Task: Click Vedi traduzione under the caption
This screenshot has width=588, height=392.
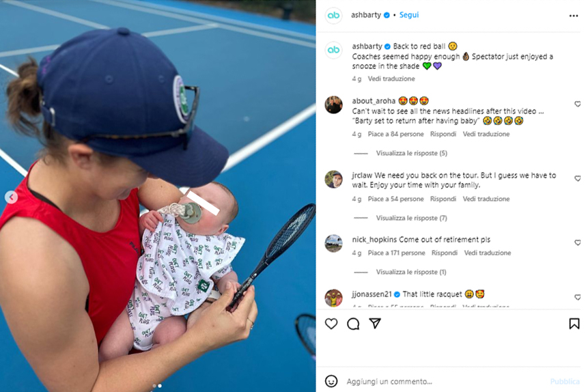Action: (391, 79)
